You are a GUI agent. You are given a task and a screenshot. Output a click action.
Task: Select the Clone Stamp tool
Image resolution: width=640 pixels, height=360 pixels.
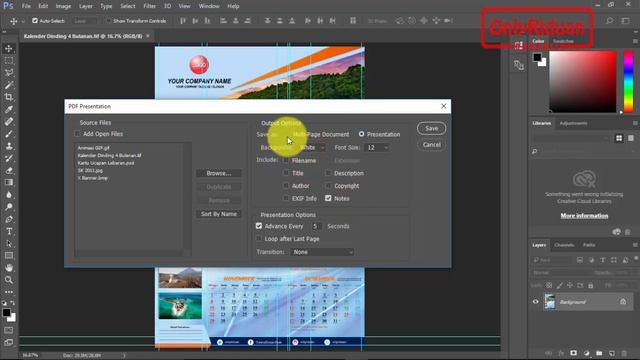(x=9, y=146)
